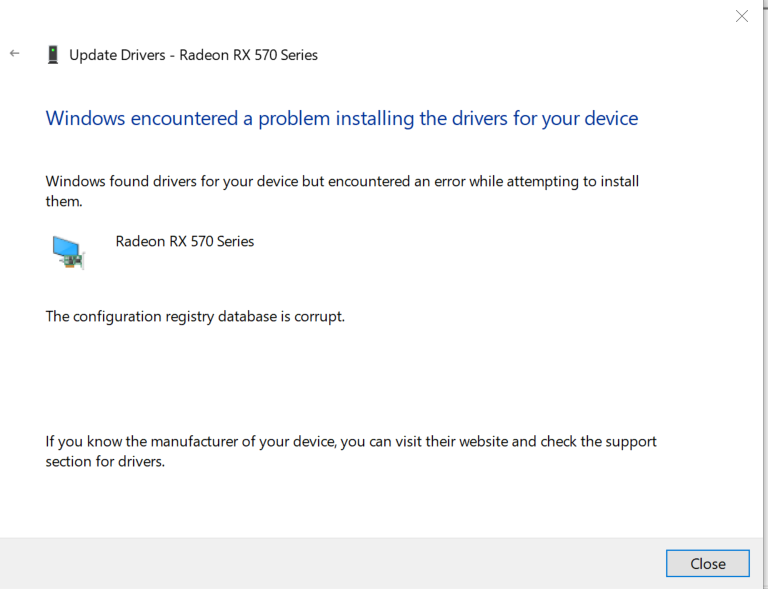The image size is (768, 589).
Task: Click the word 'them.' under the description
Action: coord(64,201)
